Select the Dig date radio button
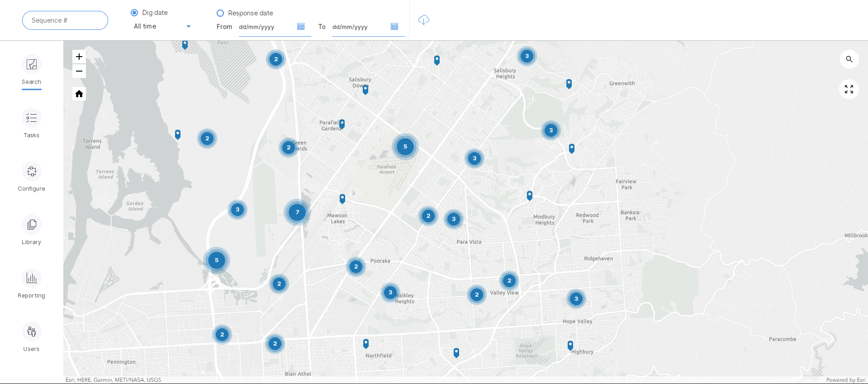Image resolution: width=868 pixels, height=384 pixels. point(134,13)
